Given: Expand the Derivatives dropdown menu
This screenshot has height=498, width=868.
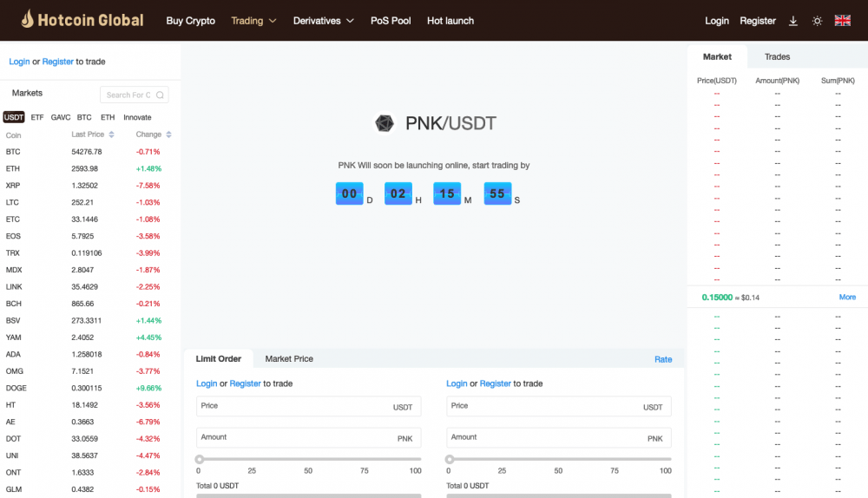Looking at the screenshot, I should (x=323, y=21).
